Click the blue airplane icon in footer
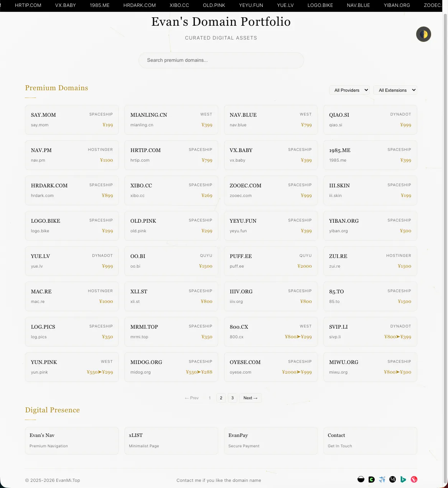 pos(382,479)
